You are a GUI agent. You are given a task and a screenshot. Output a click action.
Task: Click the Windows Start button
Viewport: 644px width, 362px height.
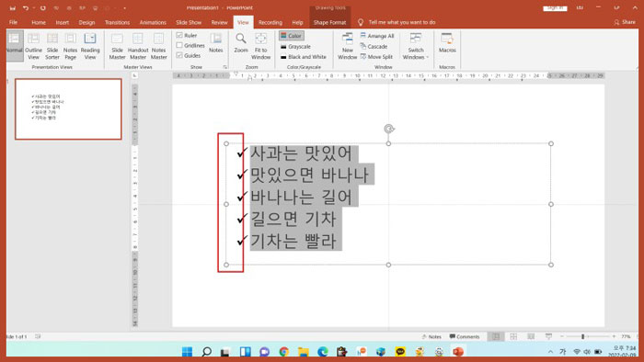coord(188,351)
